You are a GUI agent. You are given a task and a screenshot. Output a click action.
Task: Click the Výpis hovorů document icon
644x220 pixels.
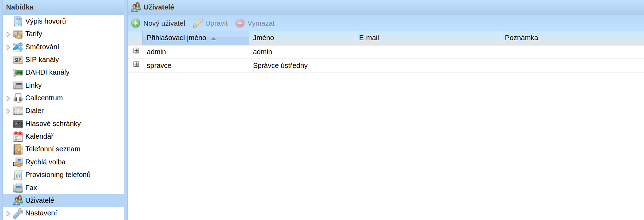pyautogui.click(x=18, y=21)
